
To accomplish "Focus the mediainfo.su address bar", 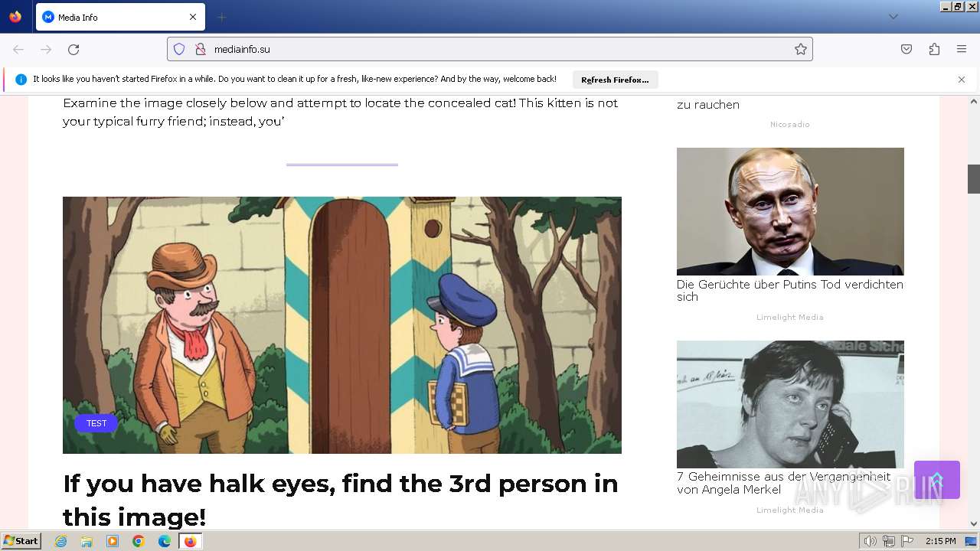I will [x=490, y=49].
